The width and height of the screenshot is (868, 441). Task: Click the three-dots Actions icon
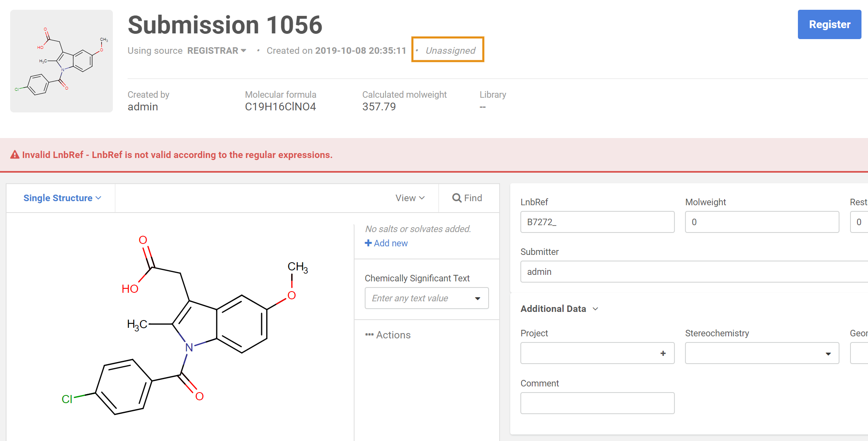(x=369, y=335)
